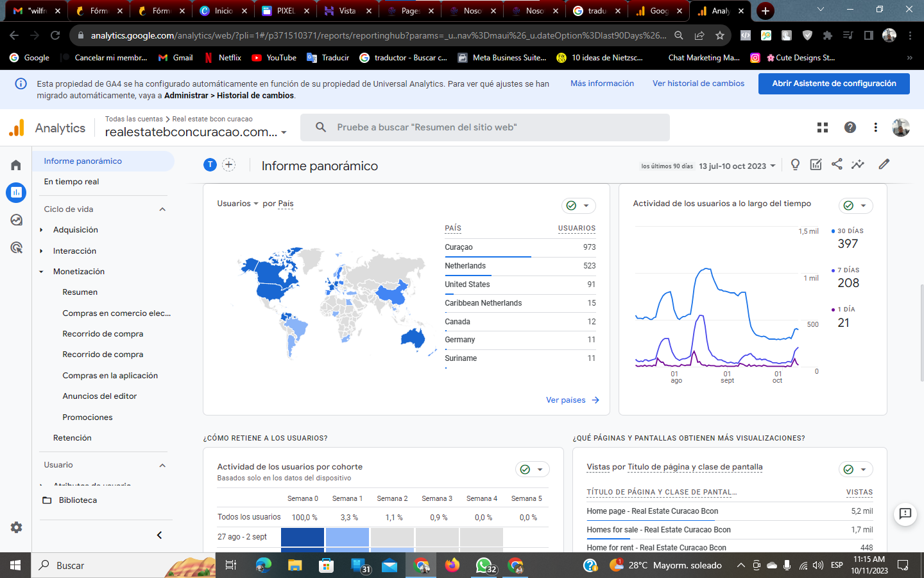Edit the report with the pencil icon
Image resolution: width=924 pixels, height=578 pixels.
pyautogui.click(x=884, y=164)
